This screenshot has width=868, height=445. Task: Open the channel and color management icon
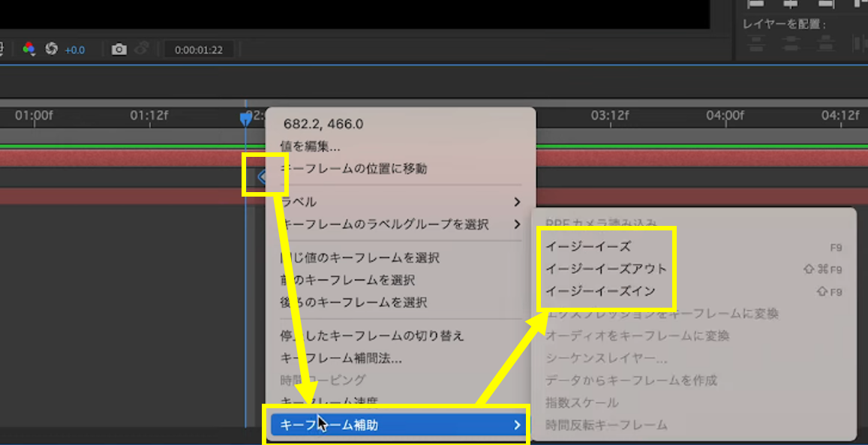tap(29, 49)
